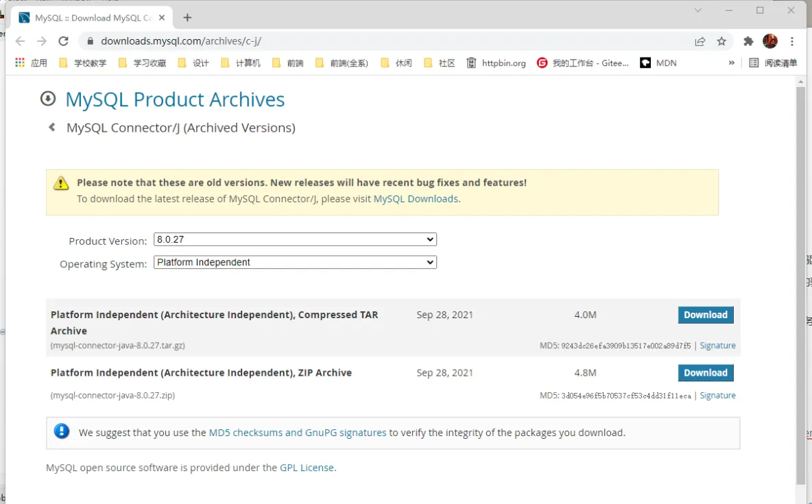Open the 应用 apps grid shortcut

coord(31,63)
